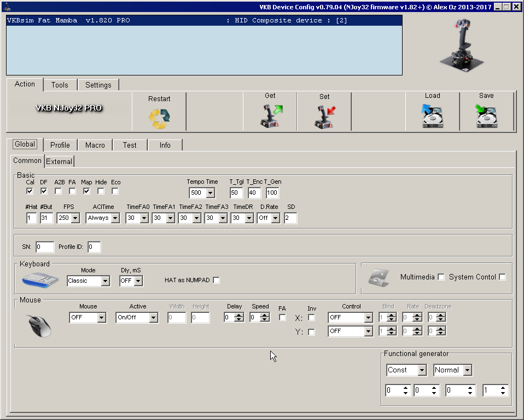This screenshot has width=524, height=420.
Task: Open the D.Rate dropdown
Action: point(275,218)
